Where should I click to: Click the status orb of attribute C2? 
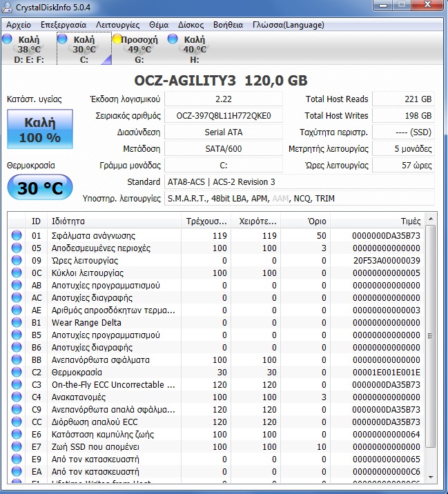coord(17,372)
